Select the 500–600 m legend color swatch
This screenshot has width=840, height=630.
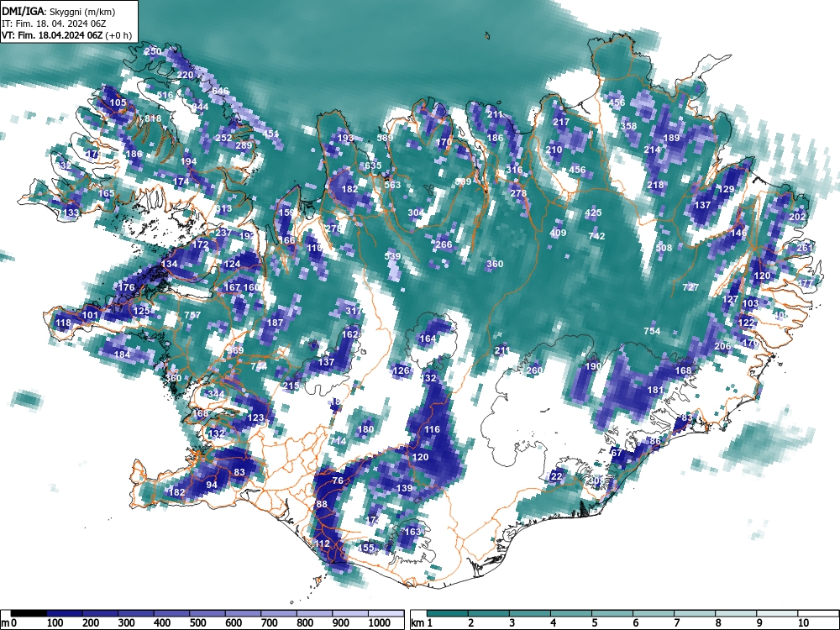tap(207, 613)
